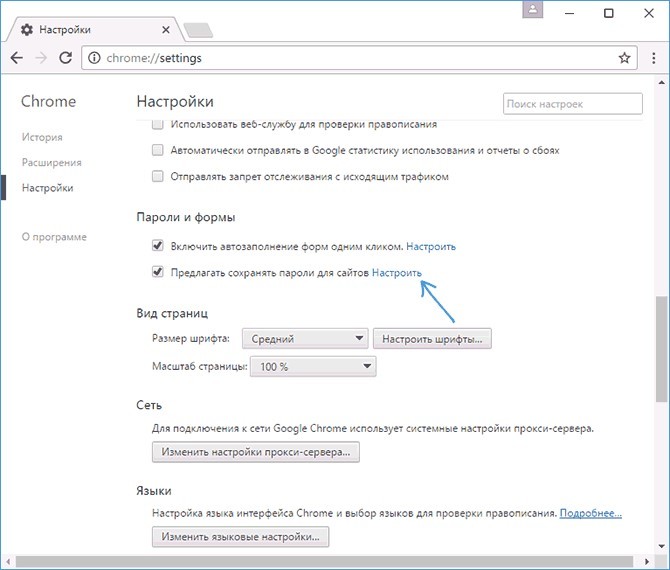Viewport: 670px width, 570px height.
Task: Open a new tab
Action: coord(198,30)
